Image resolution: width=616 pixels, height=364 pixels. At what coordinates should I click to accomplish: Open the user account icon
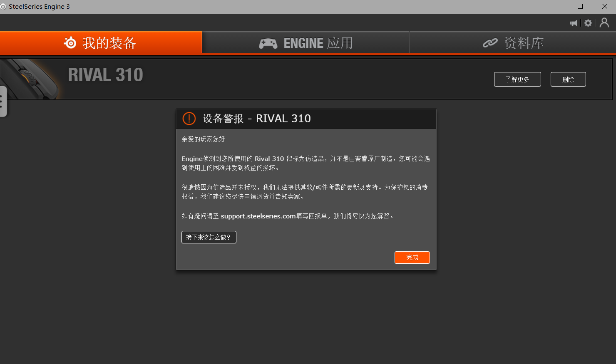pos(604,22)
